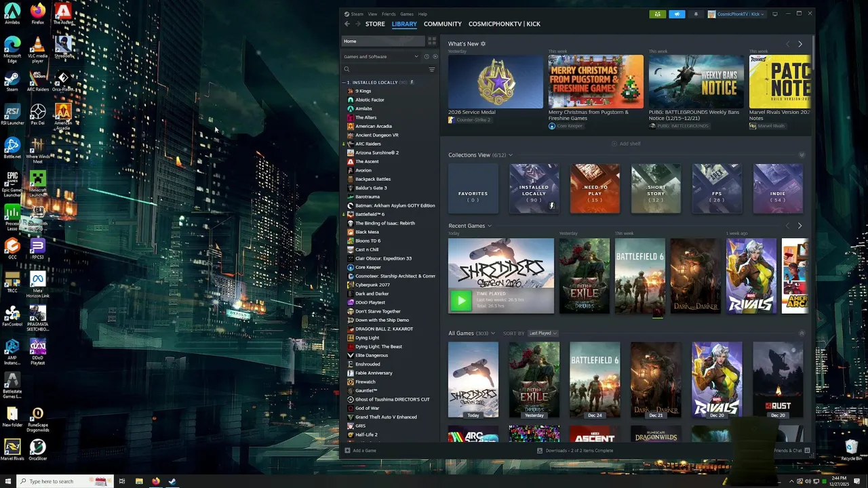This screenshot has height=488, width=868.
Task: Open the OrcaSlicer desktop icon
Action: click(38, 449)
